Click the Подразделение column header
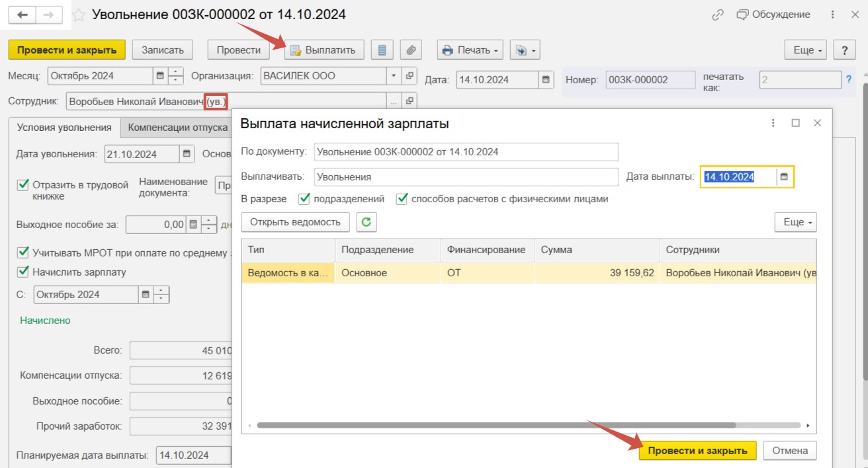The height and width of the screenshot is (468, 868). [x=388, y=250]
